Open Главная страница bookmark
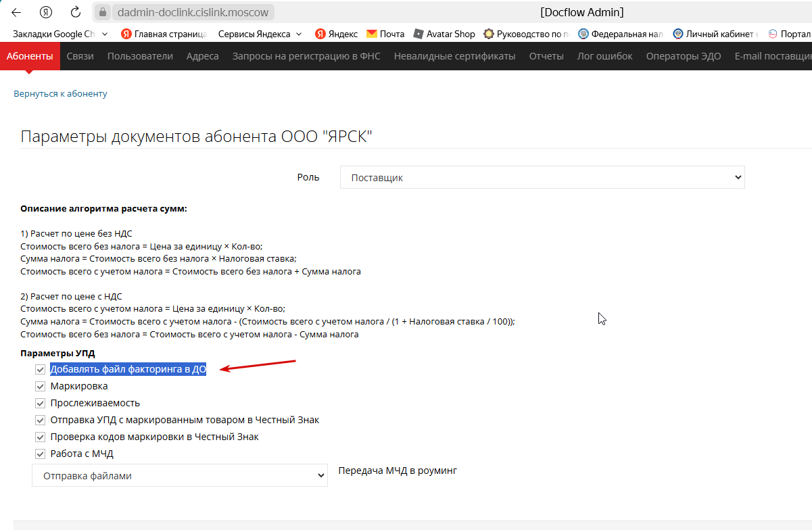Screen dimensions: 812x530 tap(163, 34)
